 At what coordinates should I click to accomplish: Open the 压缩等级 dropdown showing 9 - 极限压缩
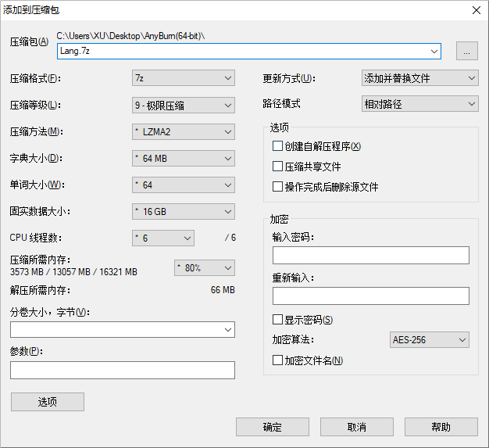pyautogui.click(x=184, y=106)
